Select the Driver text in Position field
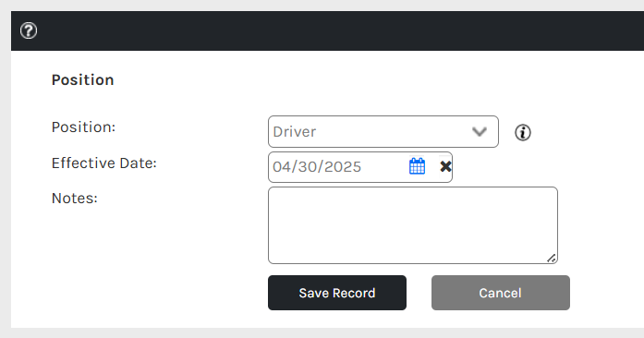Image resolution: width=644 pixels, height=338 pixels. pos(295,132)
